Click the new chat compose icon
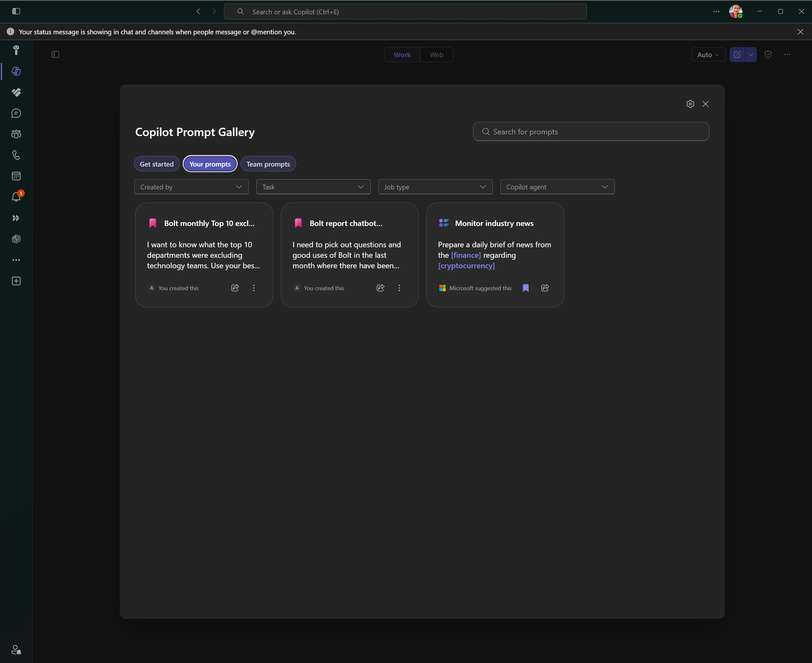This screenshot has height=663, width=812. (x=737, y=55)
